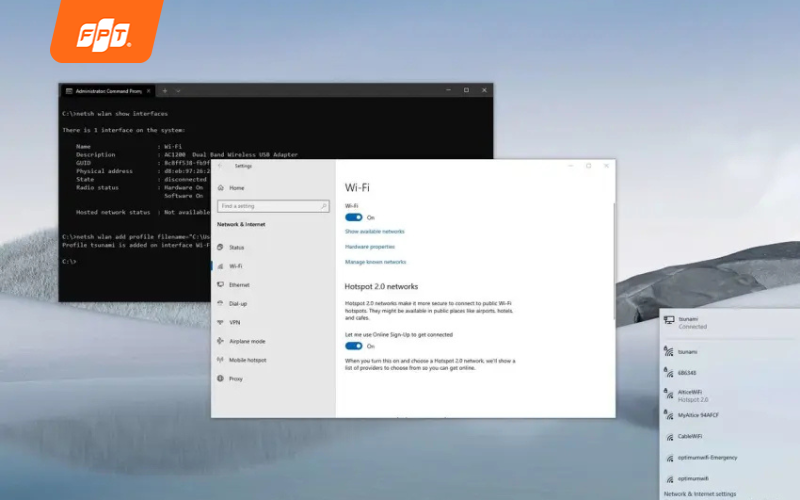Click the Mobile hotspot icon
Image resolution: width=800 pixels, height=500 pixels.
tap(220, 360)
